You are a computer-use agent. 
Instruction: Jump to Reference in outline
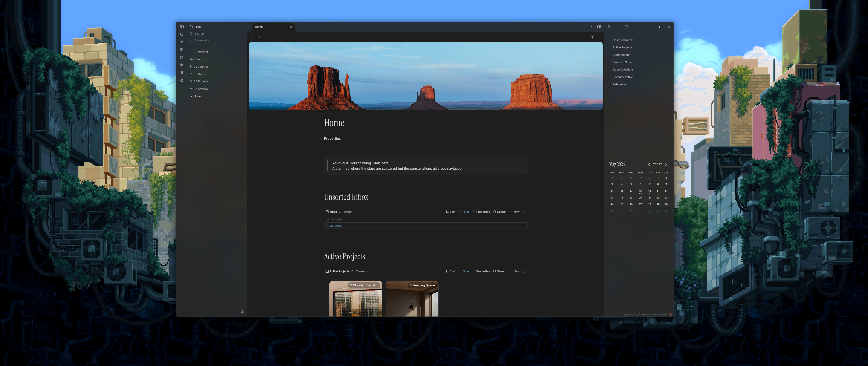click(x=619, y=85)
